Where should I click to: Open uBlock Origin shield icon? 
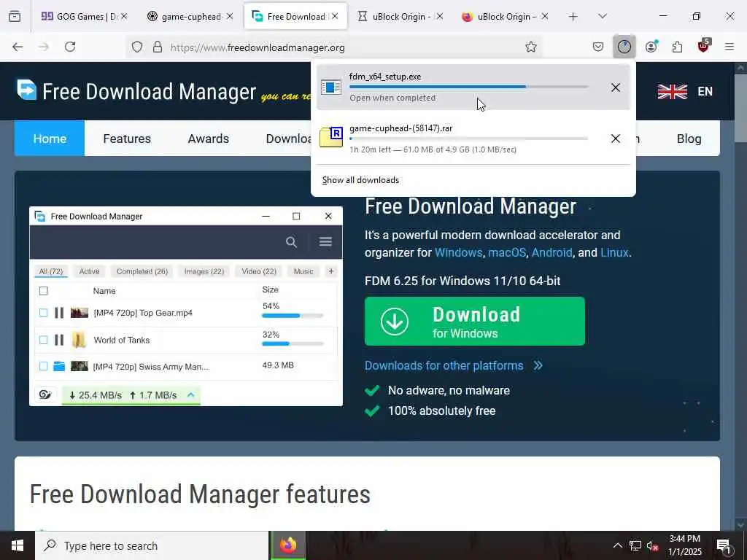pyautogui.click(x=704, y=46)
